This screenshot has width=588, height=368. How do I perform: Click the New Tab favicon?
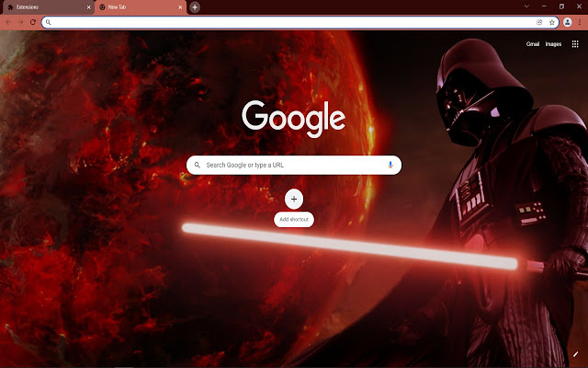102,7
